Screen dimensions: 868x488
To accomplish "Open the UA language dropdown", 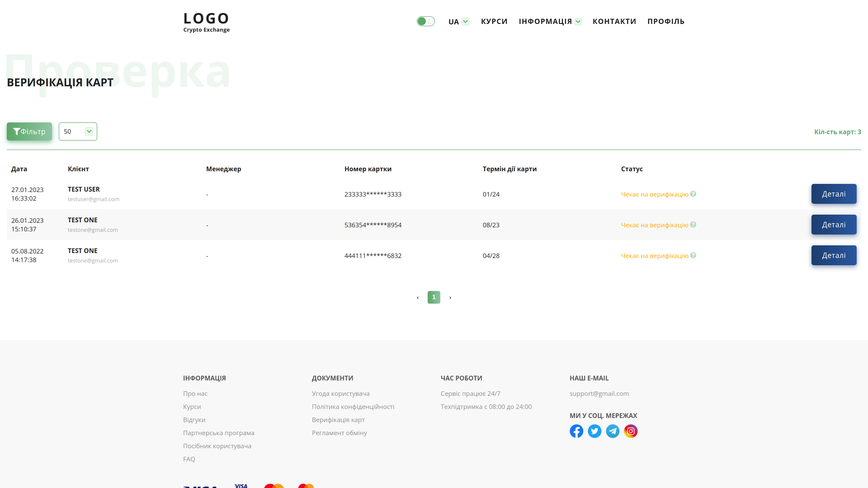I will click(x=458, y=22).
